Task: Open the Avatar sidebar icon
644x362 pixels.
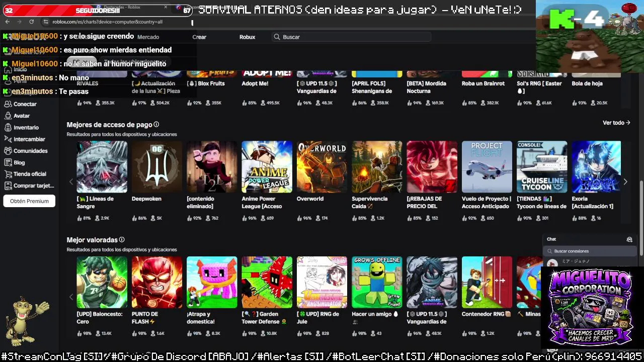Action: point(8,116)
